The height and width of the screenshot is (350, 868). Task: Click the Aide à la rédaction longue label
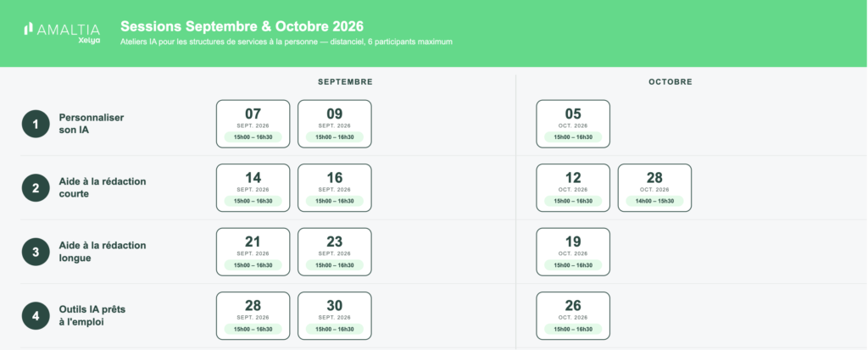click(103, 252)
